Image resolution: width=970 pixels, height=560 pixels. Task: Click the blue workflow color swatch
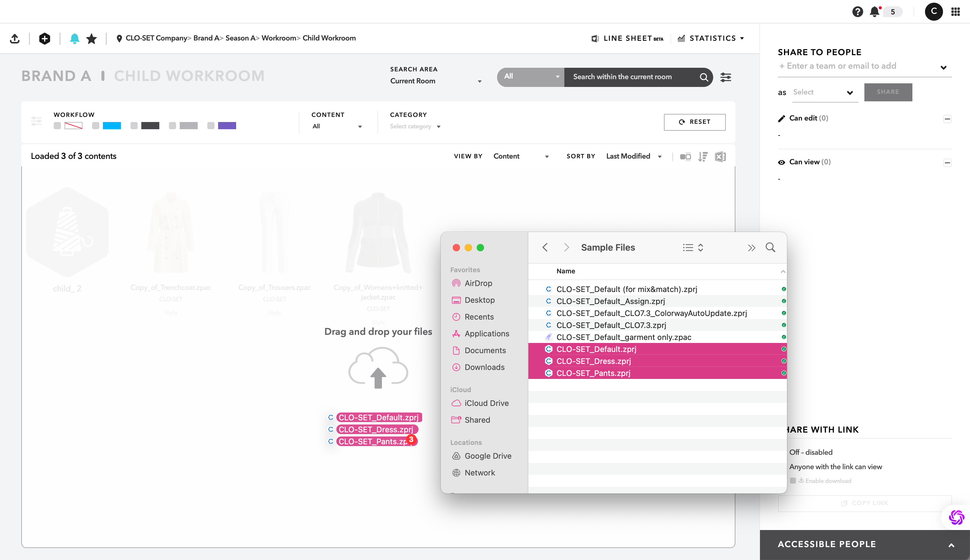[112, 126]
